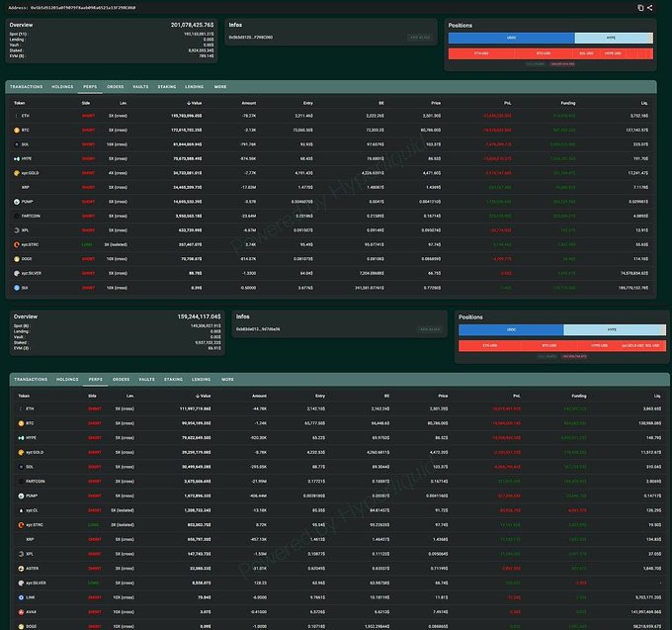Click BTC icon in the 72,060.50$ entry row
The width and height of the screenshot is (672, 630).
[17, 130]
